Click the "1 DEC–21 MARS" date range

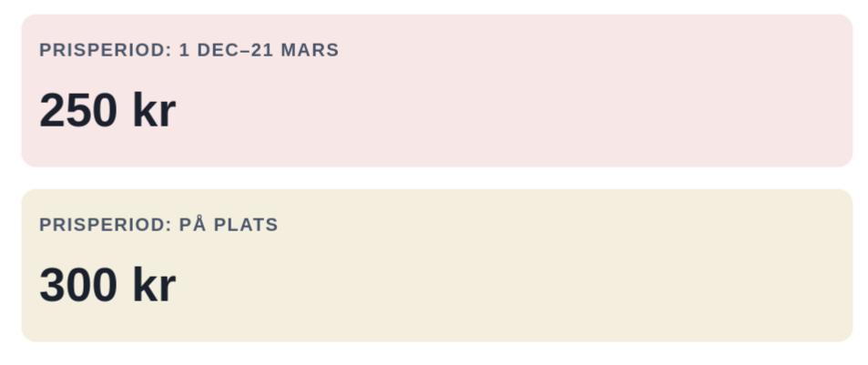coord(259,50)
